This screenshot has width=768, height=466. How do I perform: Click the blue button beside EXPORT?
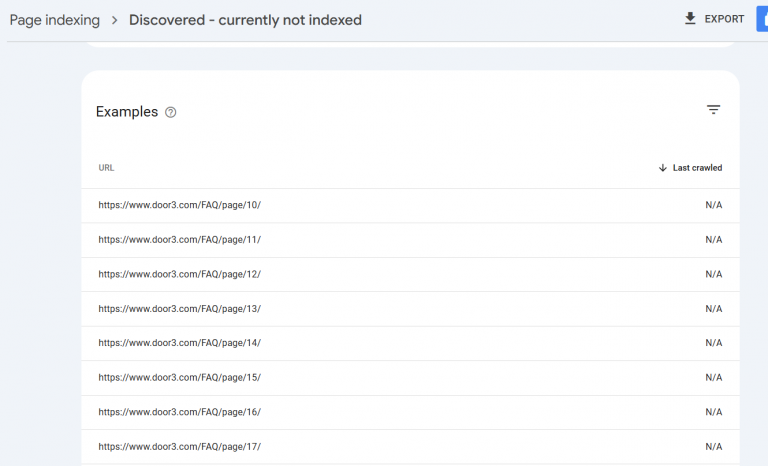[x=762, y=19]
